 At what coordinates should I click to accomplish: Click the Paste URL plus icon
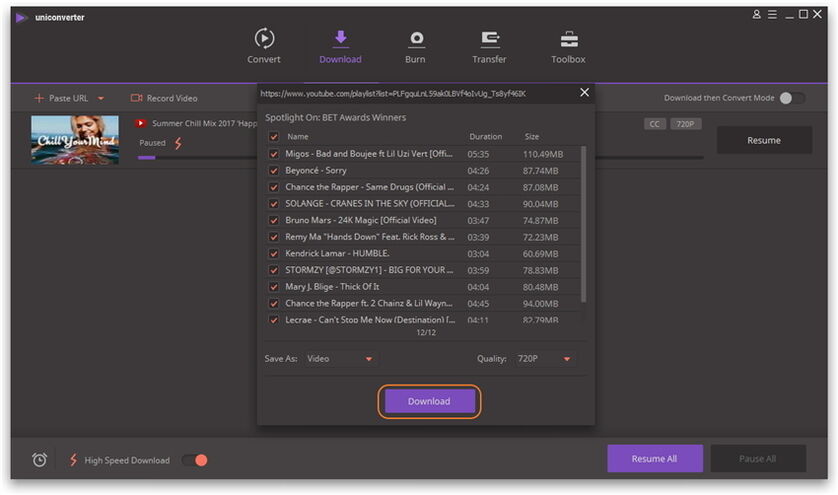(38, 98)
